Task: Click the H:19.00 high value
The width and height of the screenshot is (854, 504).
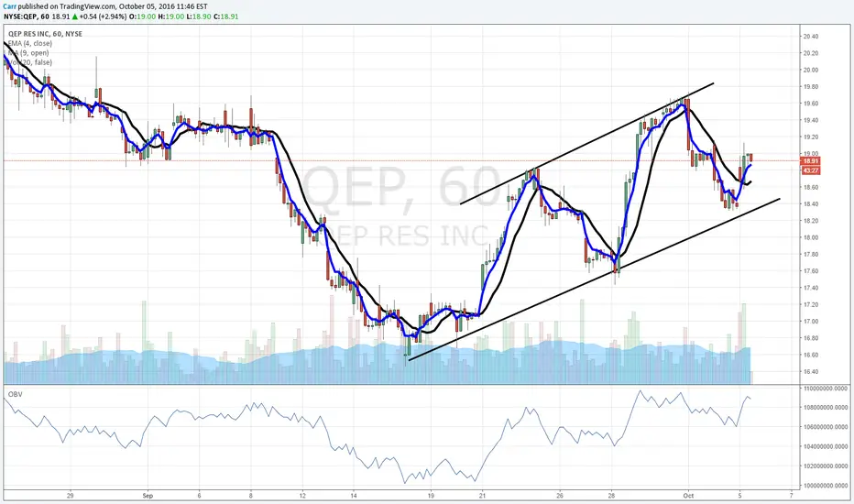Action: (170, 16)
